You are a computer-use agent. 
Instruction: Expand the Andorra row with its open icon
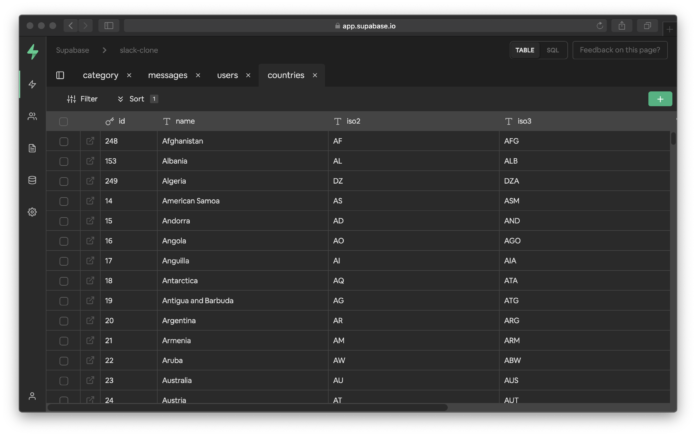pos(90,221)
